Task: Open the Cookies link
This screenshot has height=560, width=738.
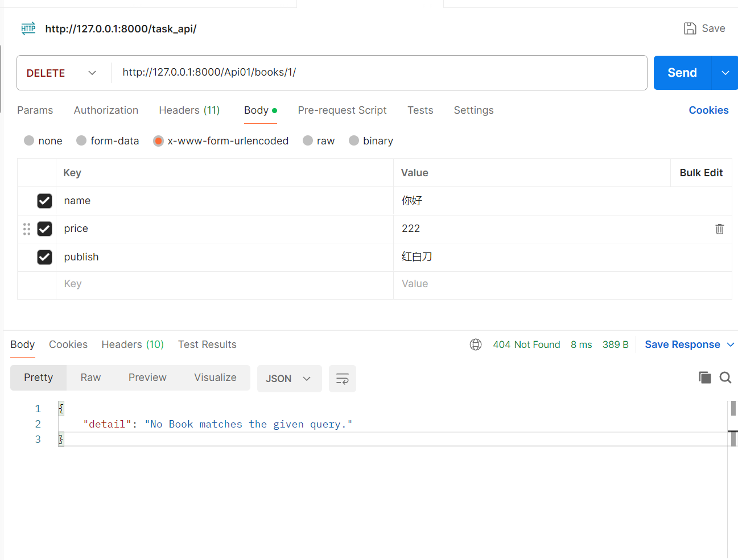Action: click(x=708, y=110)
